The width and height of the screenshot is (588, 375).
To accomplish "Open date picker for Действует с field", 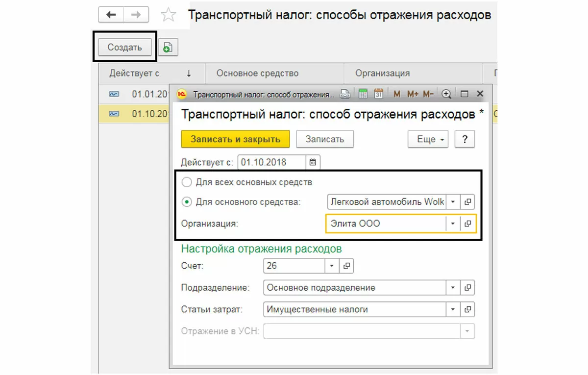I will 313,162.
